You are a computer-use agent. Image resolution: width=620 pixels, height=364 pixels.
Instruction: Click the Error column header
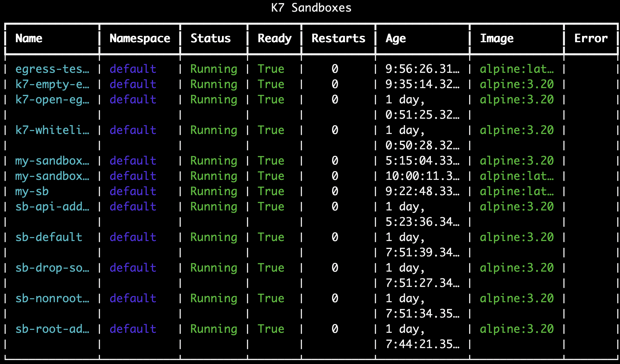tap(591, 38)
